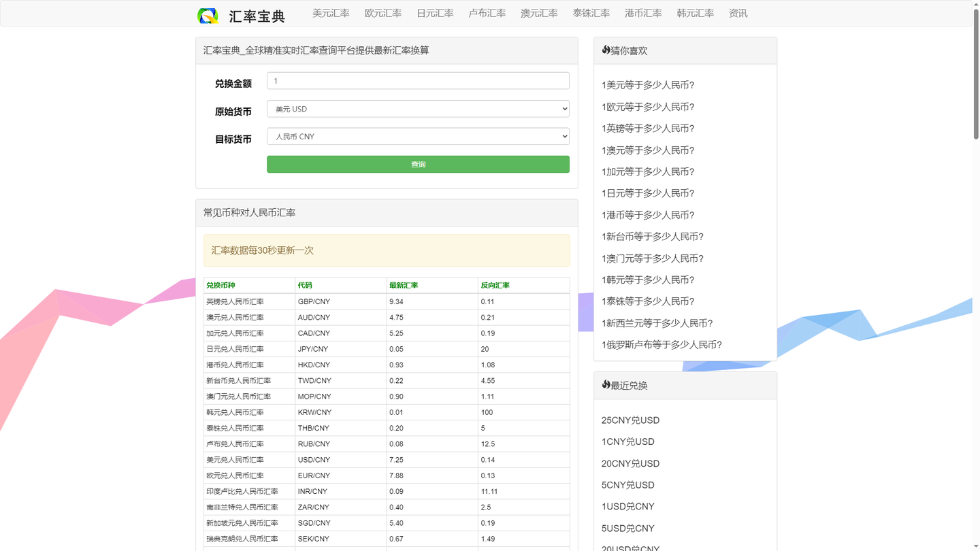Open link 1欧元等于多少人民币?
The width and height of the screenshot is (980, 551).
pyautogui.click(x=648, y=107)
